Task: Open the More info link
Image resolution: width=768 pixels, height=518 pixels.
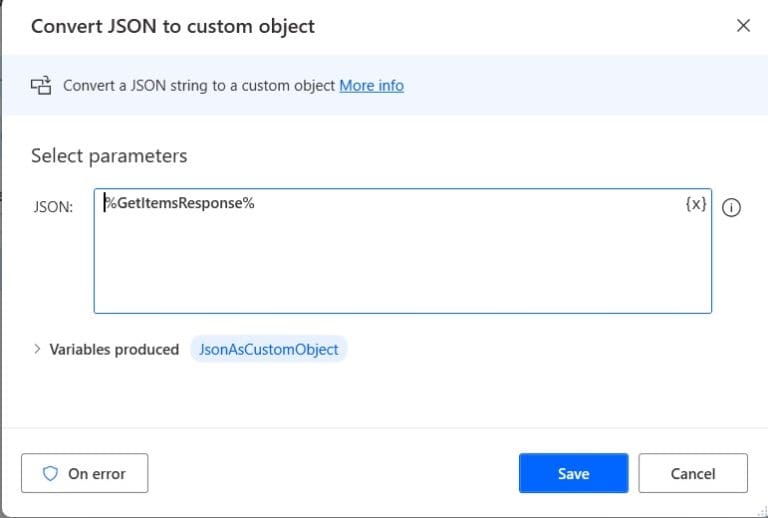Action: (x=371, y=86)
